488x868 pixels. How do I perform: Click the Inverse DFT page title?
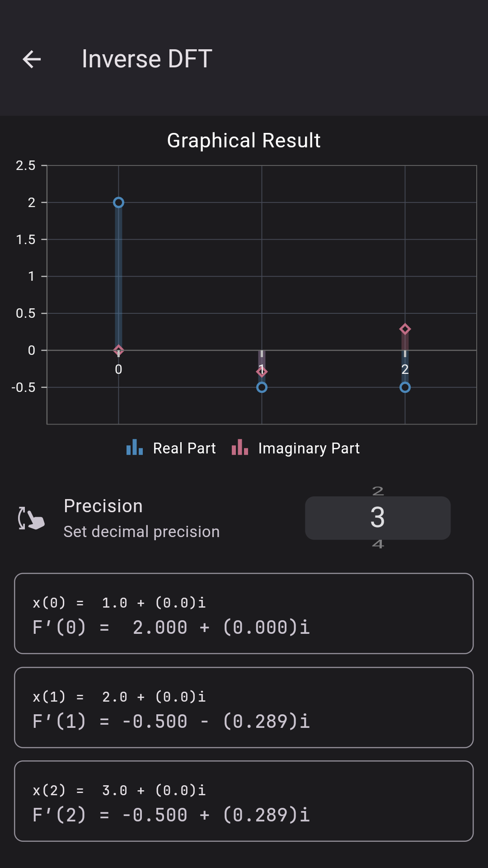tap(147, 59)
